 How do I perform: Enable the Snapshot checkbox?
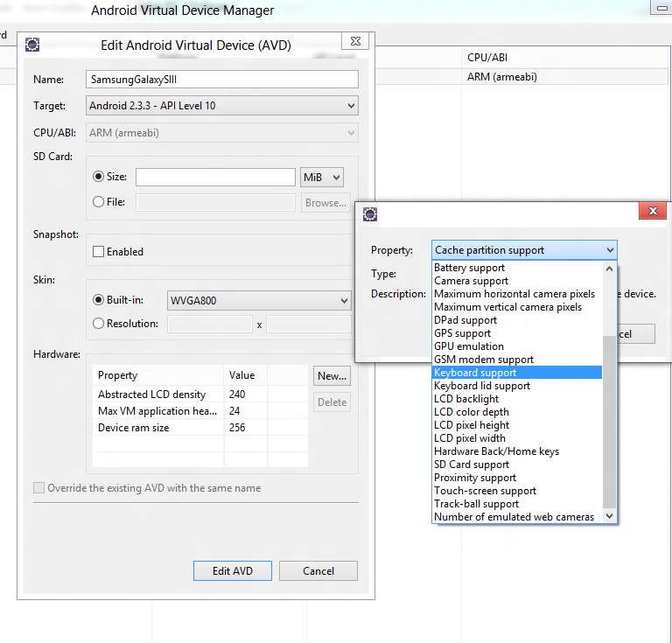click(99, 251)
